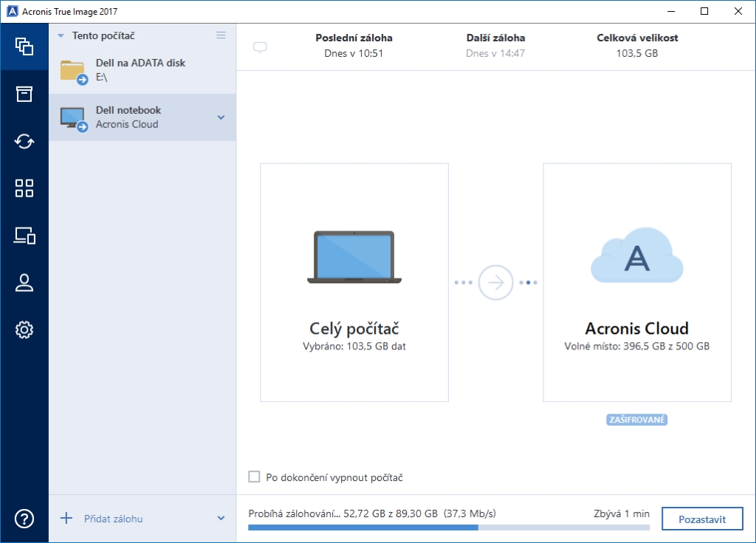The image size is (756, 543).
Task: Enable 'Po dokončení vypnout počítač' checkbox
Action: pyautogui.click(x=255, y=477)
